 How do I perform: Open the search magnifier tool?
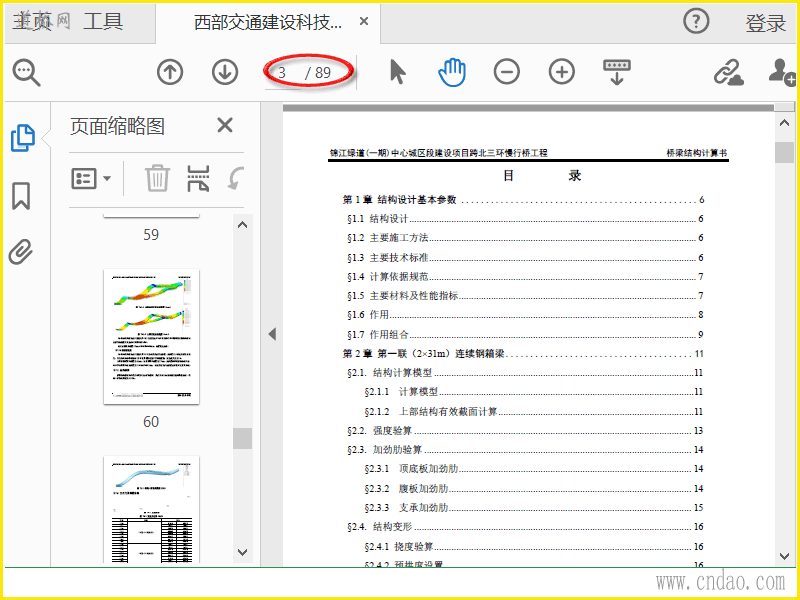tap(27, 72)
